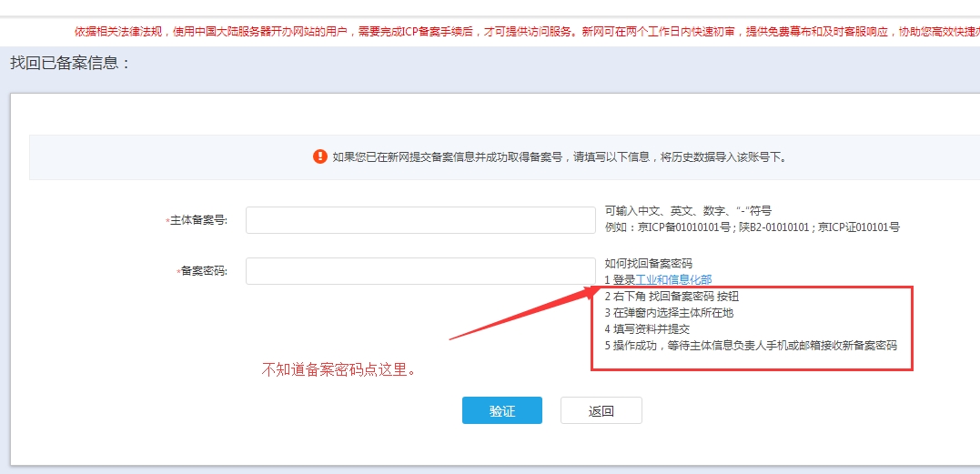Click the 返回 button
980x474 pixels.
[x=601, y=411]
